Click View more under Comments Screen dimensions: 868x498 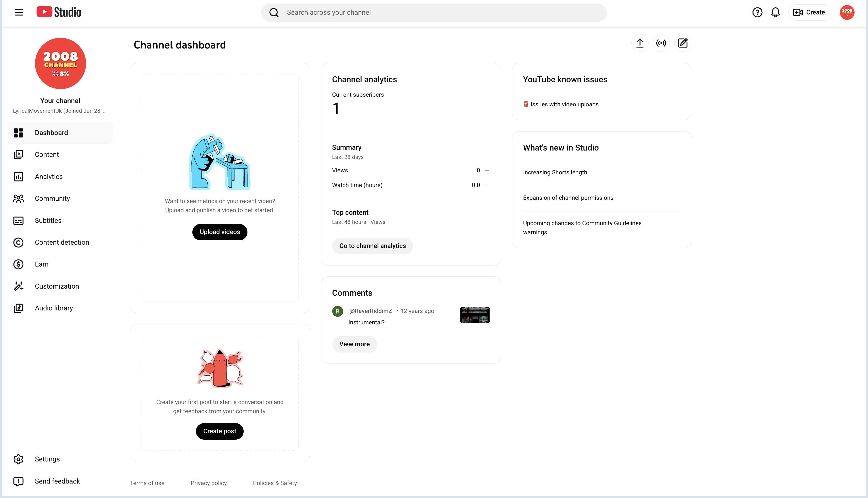354,344
